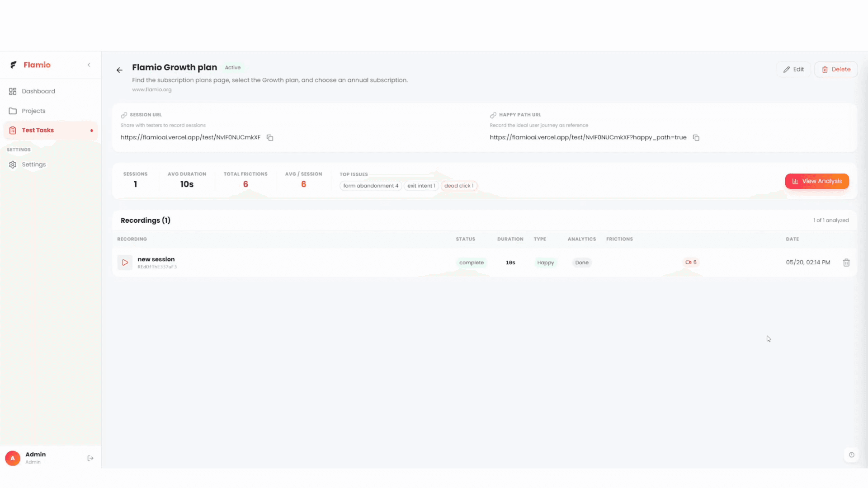
Task: Click the Done analytics badge
Action: pos(582,263)
